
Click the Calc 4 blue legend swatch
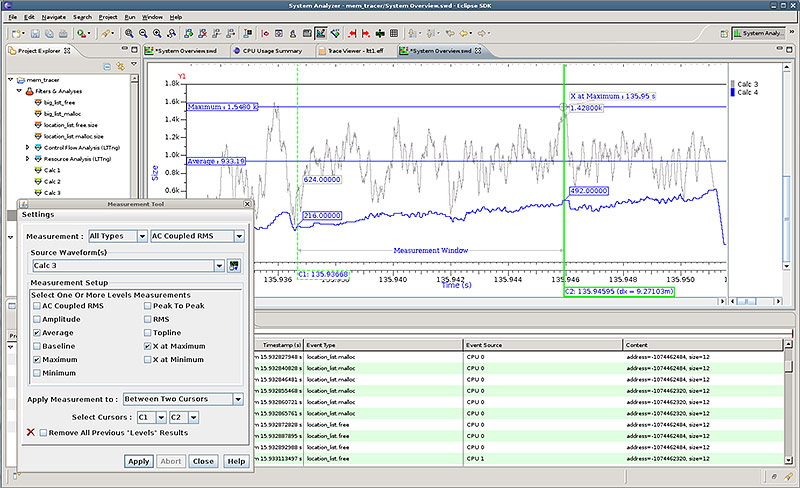coord(733,92)
